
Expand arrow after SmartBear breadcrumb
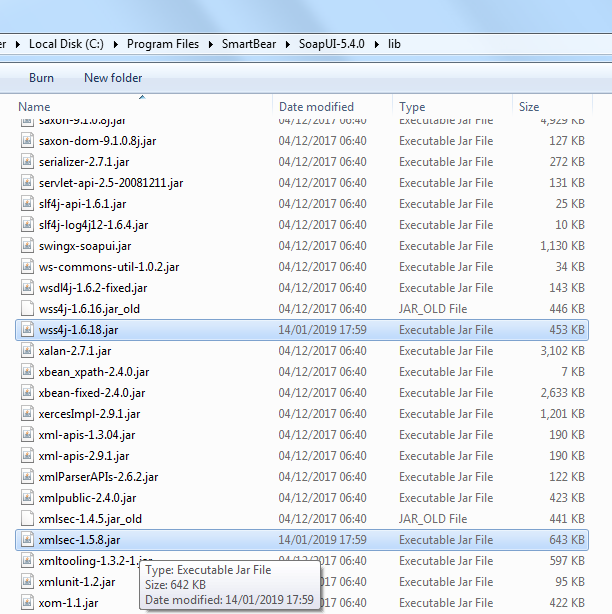tap(288, 44)
